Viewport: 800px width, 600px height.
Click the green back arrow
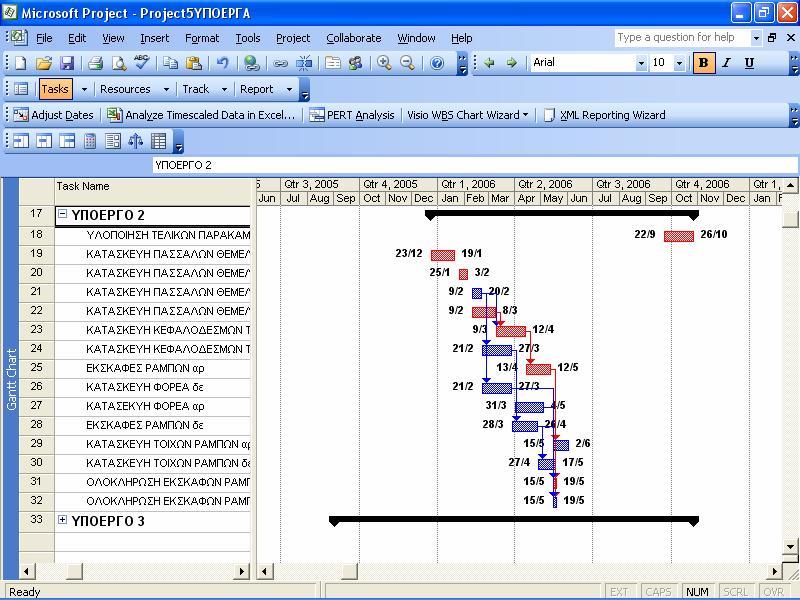click(x=489, y=63)
